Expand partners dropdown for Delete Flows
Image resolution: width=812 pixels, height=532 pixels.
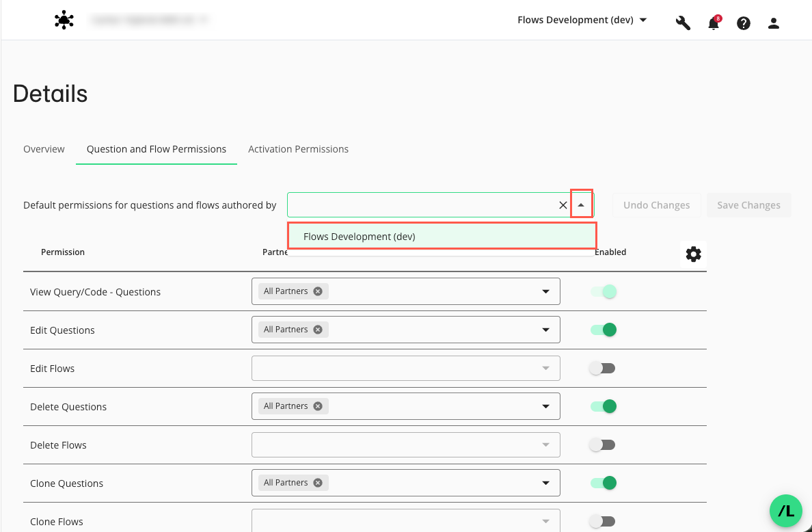coord(545,445)
